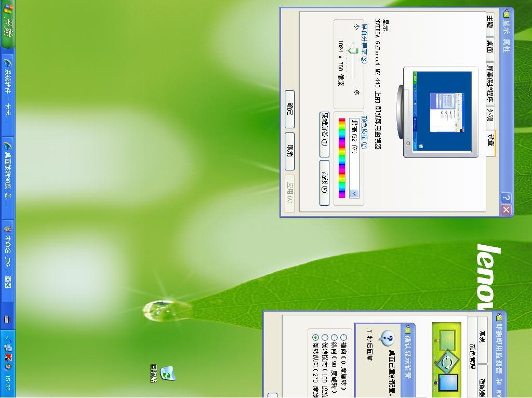The height and width of the screenshot is (398, 532).
Task: Click the NVIDIA GeForce4 MX 440 display text
Action: pos(377,84)
